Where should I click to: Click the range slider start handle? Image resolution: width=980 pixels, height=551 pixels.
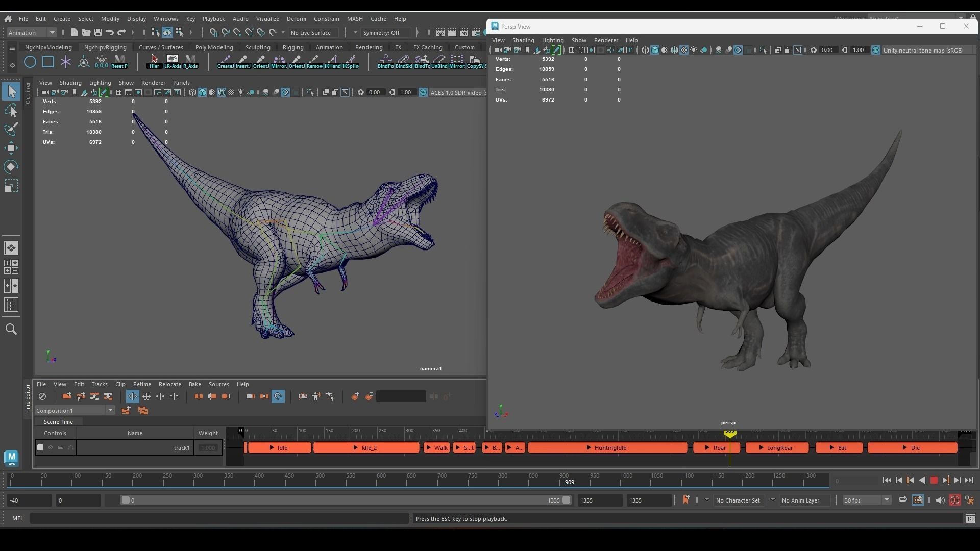coord(126,500)
